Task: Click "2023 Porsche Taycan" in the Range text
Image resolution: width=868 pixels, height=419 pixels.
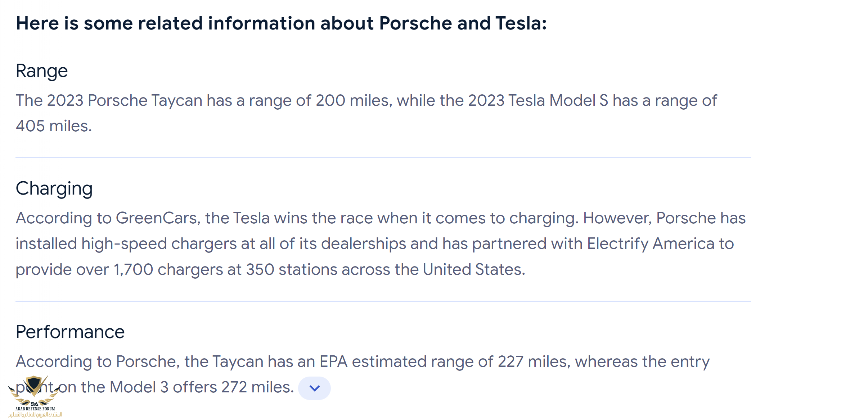Action: point(125,101)
